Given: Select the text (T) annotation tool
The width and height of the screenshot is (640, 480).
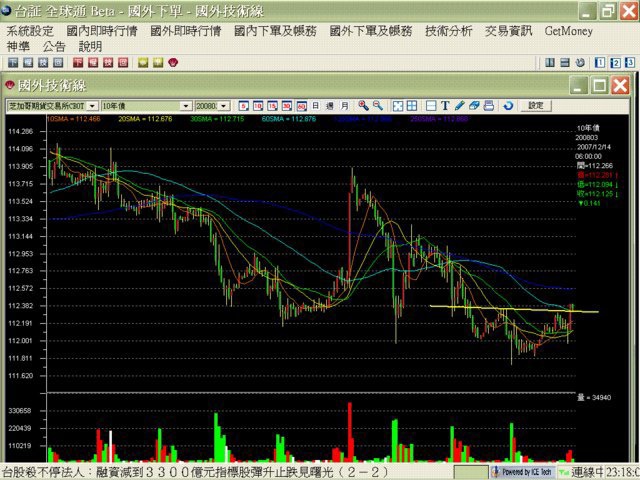Looking at the screenshot, I should tap(445, 106).
